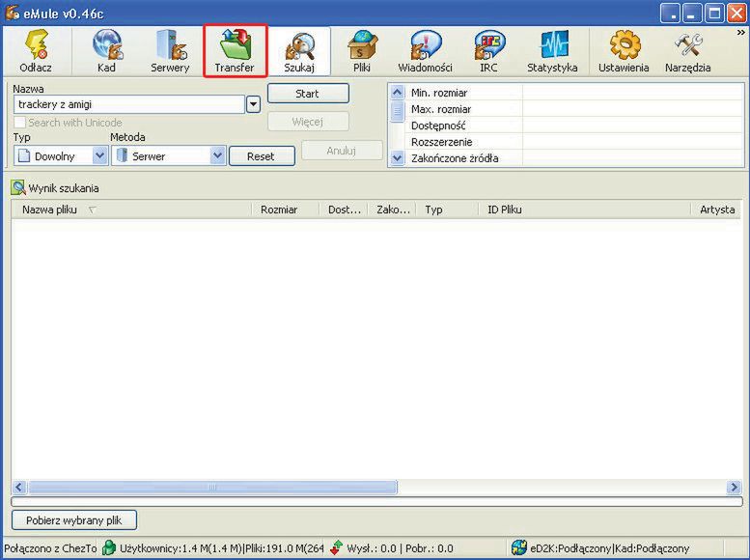The width and height of the screenshot is (750, 560).
Task: Click the Nazwa search text field
Action: click(129, 104)
